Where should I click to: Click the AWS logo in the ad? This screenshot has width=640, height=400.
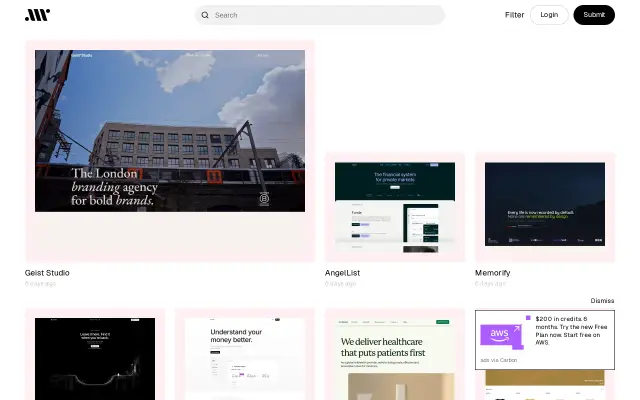pyautogui.click(x=502, y=336)
